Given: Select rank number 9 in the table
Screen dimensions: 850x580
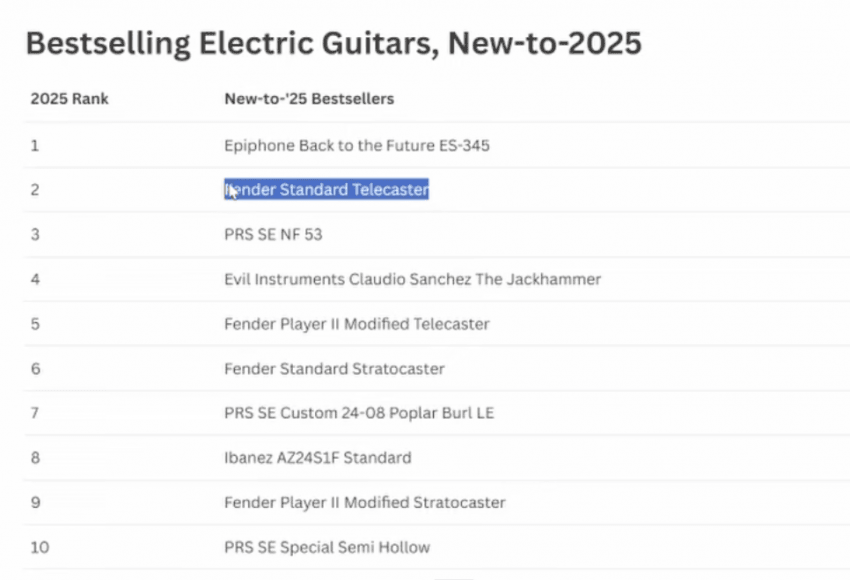Looking at the screenshot, I should coord(35,502).
